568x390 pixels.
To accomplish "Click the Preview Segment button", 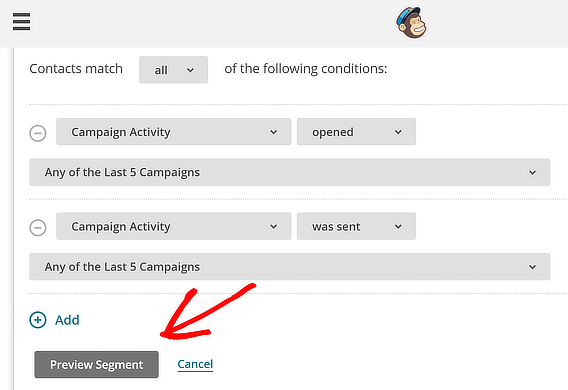I will click(97, 364).
